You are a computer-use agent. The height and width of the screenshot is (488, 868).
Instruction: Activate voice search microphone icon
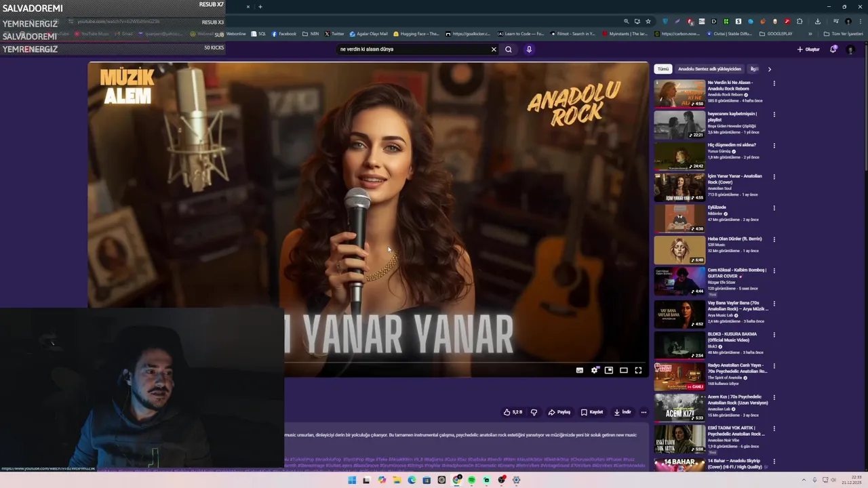pos(529,49)
